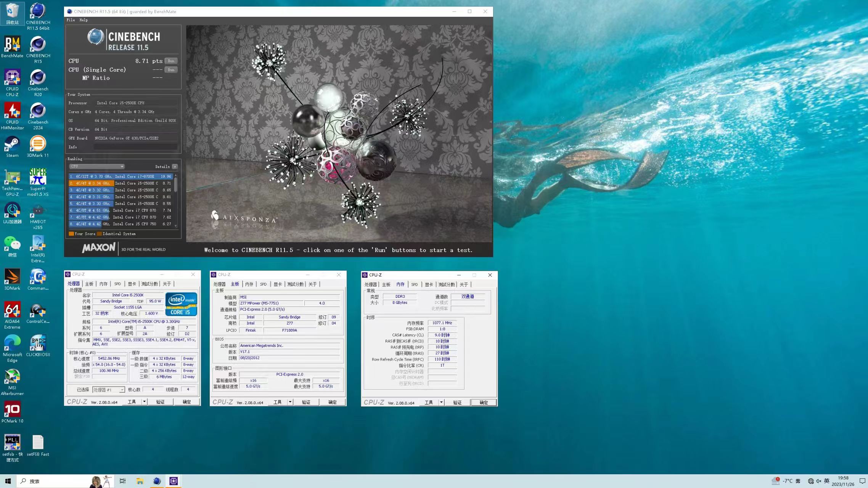Open File Explorer from taskbar
Viewport: 868px width, 488px height.
point(140,481)
